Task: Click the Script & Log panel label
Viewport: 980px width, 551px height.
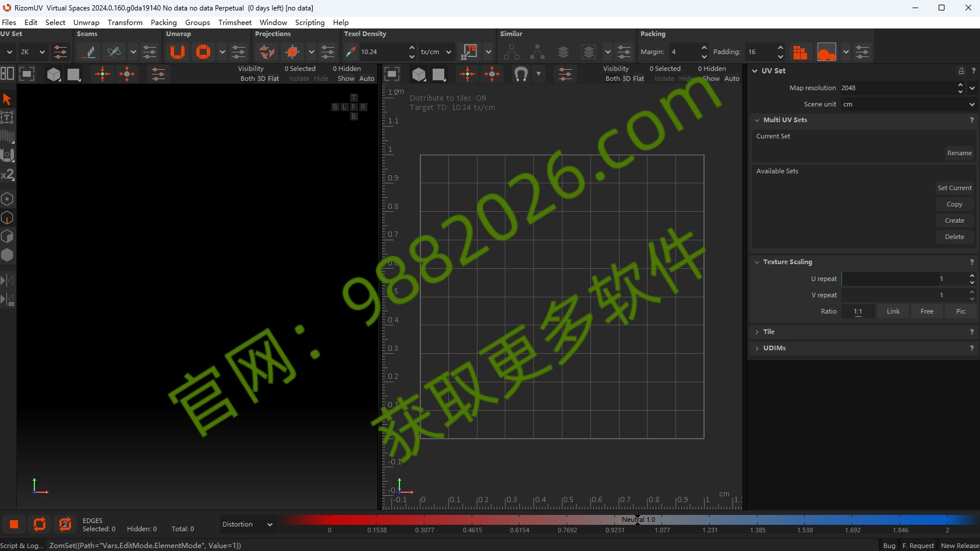Action: (22, 545)
